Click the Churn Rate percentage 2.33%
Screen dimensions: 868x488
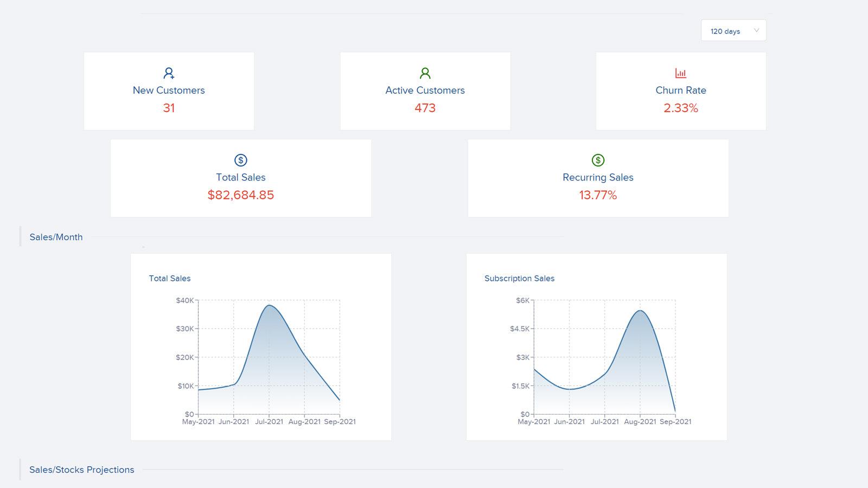[x=681, y=107]
